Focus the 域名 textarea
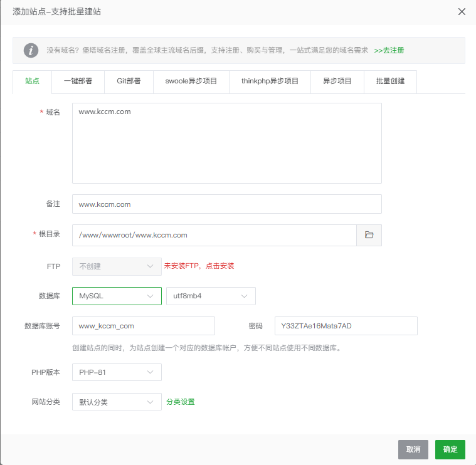 coord(227,143)
